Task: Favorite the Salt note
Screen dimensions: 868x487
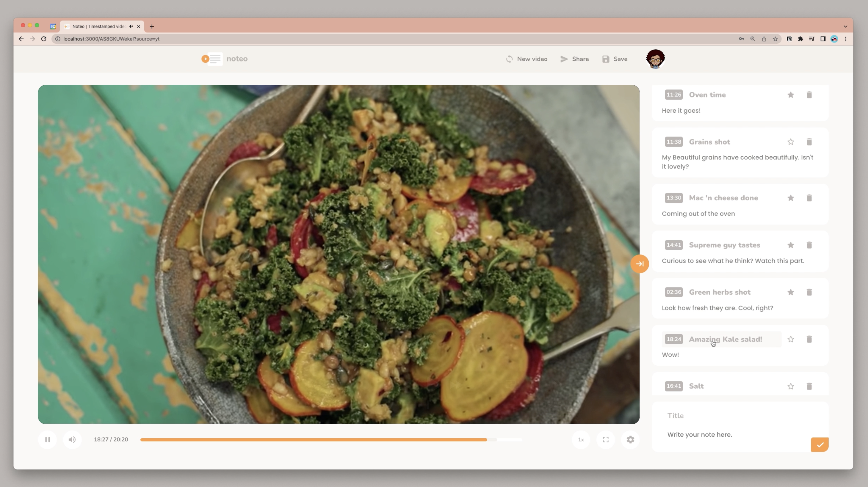Action: click(790, 386)
